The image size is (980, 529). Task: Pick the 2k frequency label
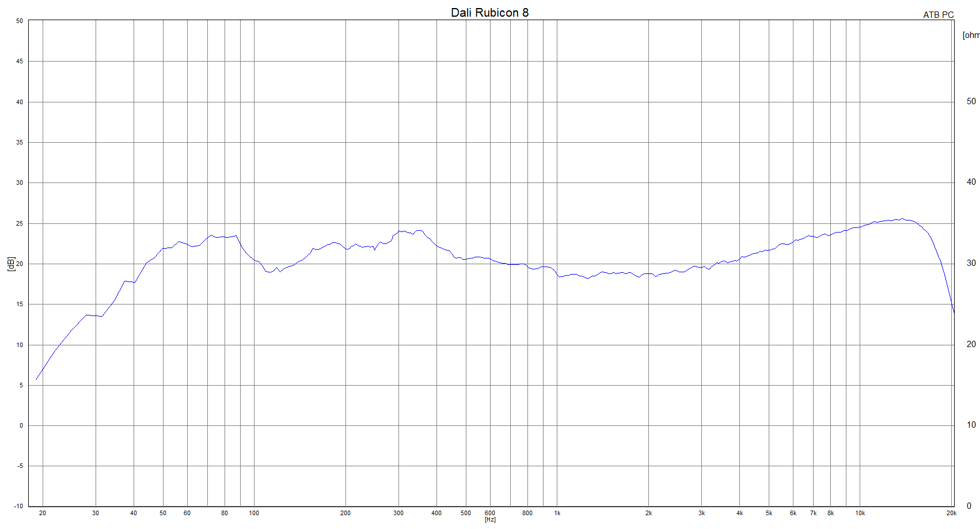(649, 513)
